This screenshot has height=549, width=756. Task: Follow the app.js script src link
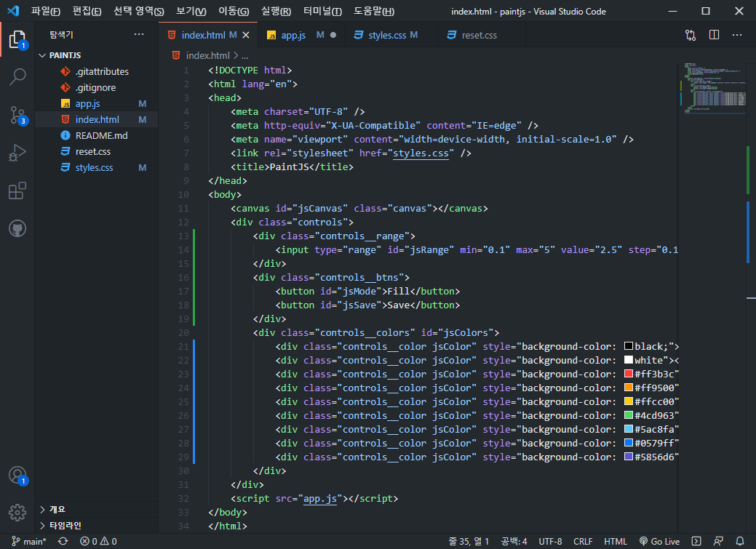tap(319, 498)
